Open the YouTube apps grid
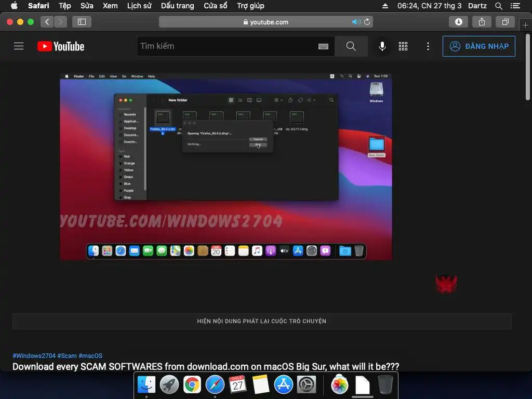532x399 pixels. coord(403,46)
